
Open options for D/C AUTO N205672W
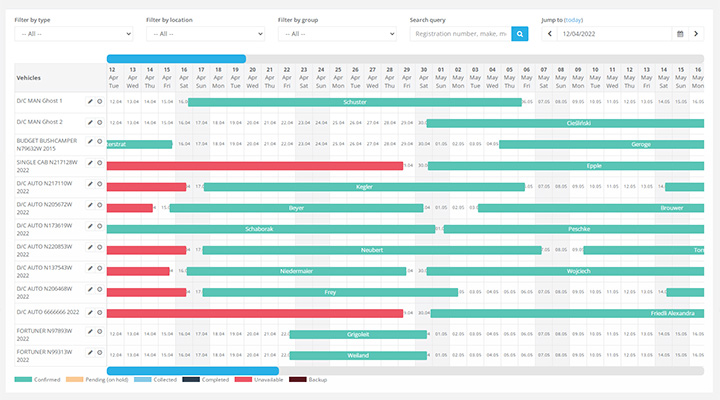click(x=99, y=205)
